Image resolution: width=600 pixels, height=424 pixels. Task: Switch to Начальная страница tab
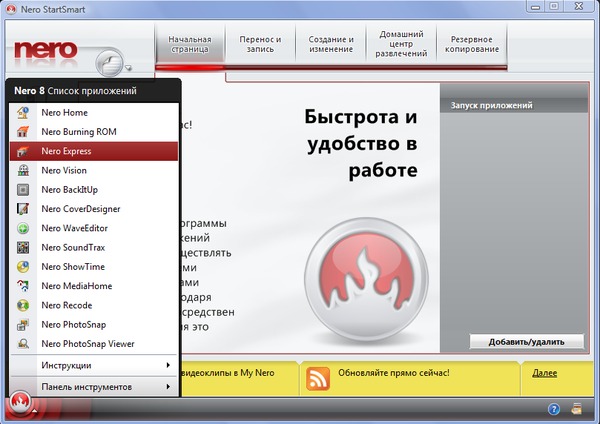(190, 44)
